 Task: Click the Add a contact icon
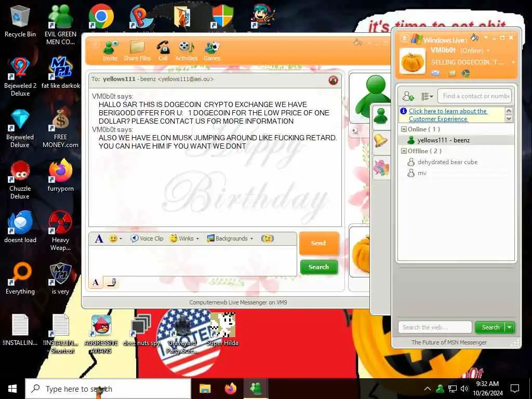tap(408, 96)
